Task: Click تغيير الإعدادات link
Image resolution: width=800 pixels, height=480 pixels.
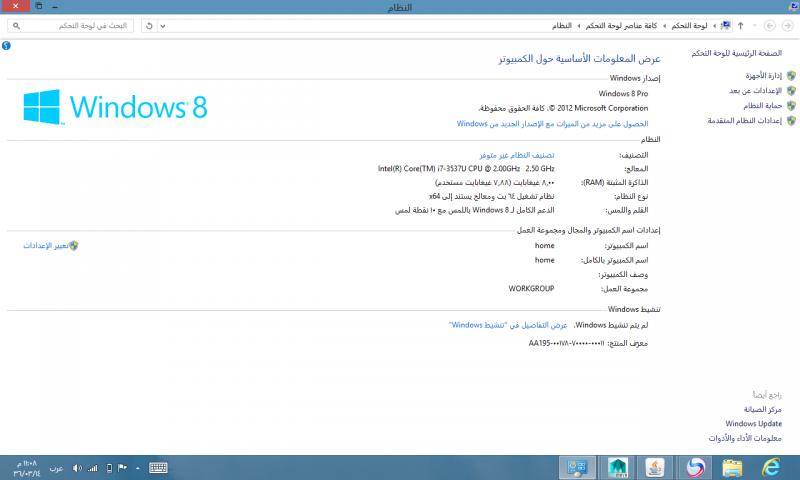Action: (x=45, y=246)
